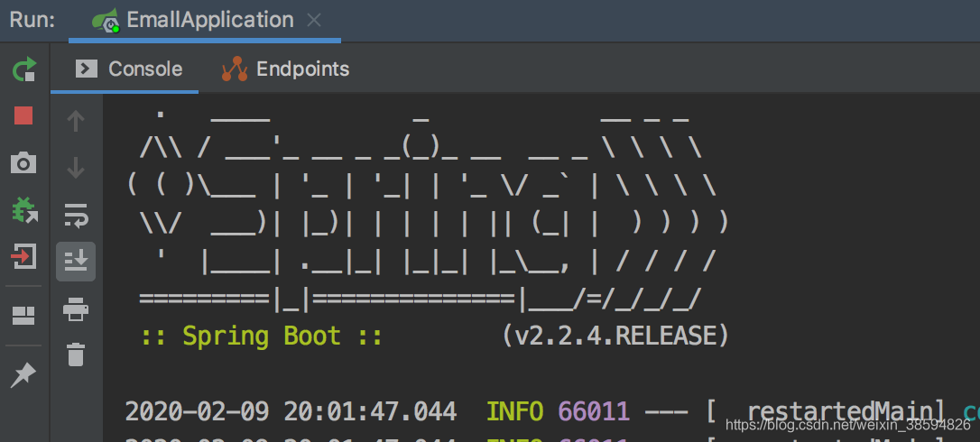The image size is (980, 442).
Task: Pin the Run tab with the pin icon
Action: tap(23, 374)
